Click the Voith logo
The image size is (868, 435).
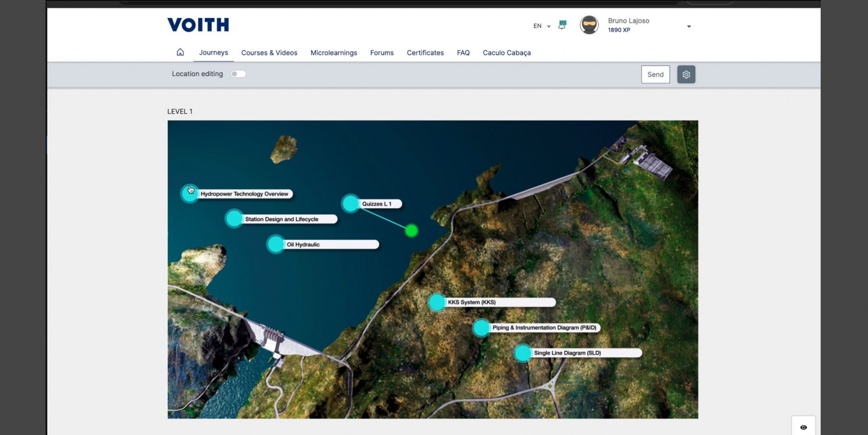(x=198, y=25)
